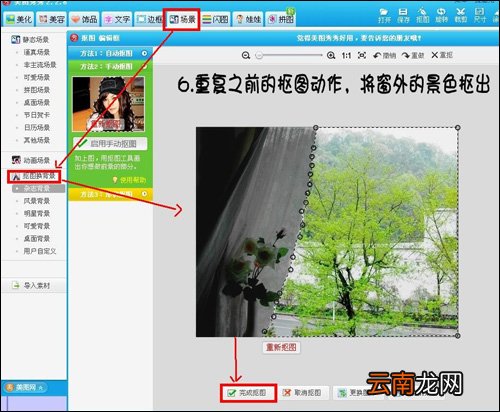Click 启用手动抠图 button
The image size is (500, 412).
[110, 144]
